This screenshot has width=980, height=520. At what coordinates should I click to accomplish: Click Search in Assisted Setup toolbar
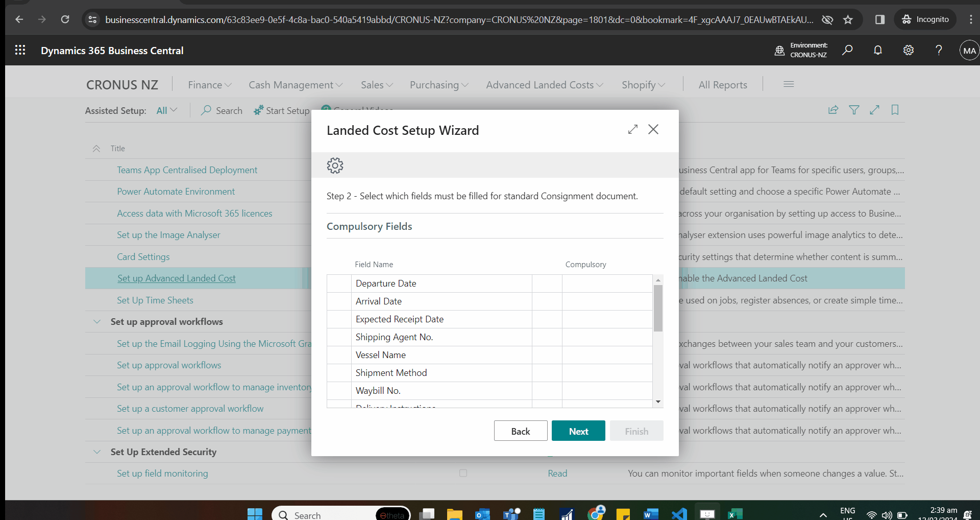click(222, 110)
